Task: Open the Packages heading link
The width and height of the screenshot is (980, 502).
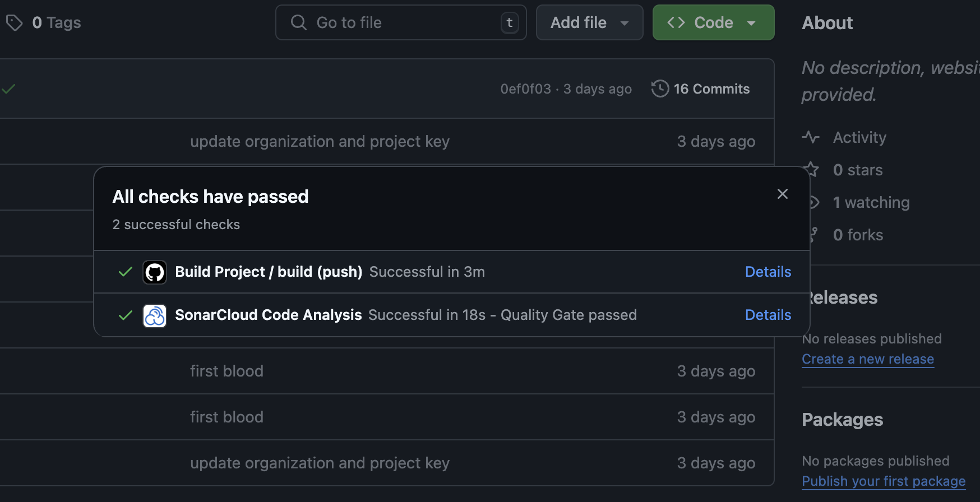Action: click(x=842, y=420)
